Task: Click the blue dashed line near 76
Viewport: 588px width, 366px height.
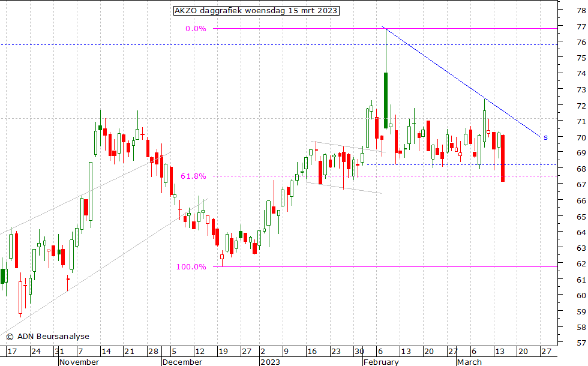Action: 279,44
